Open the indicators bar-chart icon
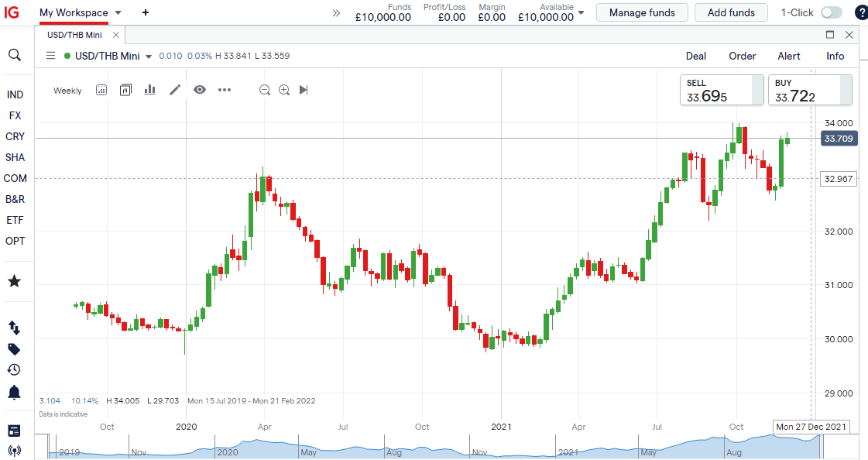This screenshot has width=868, height=460. pyautogui.click(x=150, y=90)
